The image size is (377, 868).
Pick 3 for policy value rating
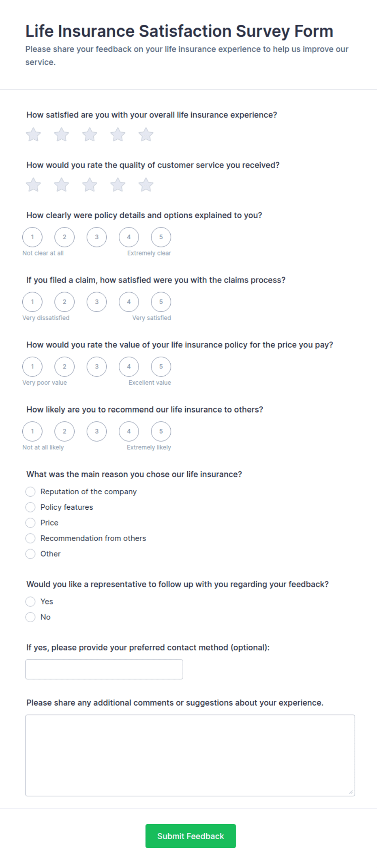[96, 367]
